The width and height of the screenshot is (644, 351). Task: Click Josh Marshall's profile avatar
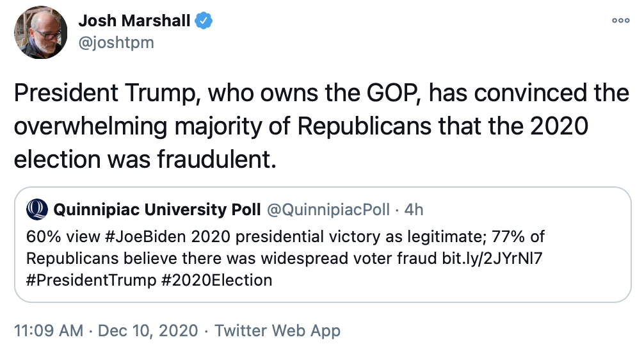(x=42, y=32)
